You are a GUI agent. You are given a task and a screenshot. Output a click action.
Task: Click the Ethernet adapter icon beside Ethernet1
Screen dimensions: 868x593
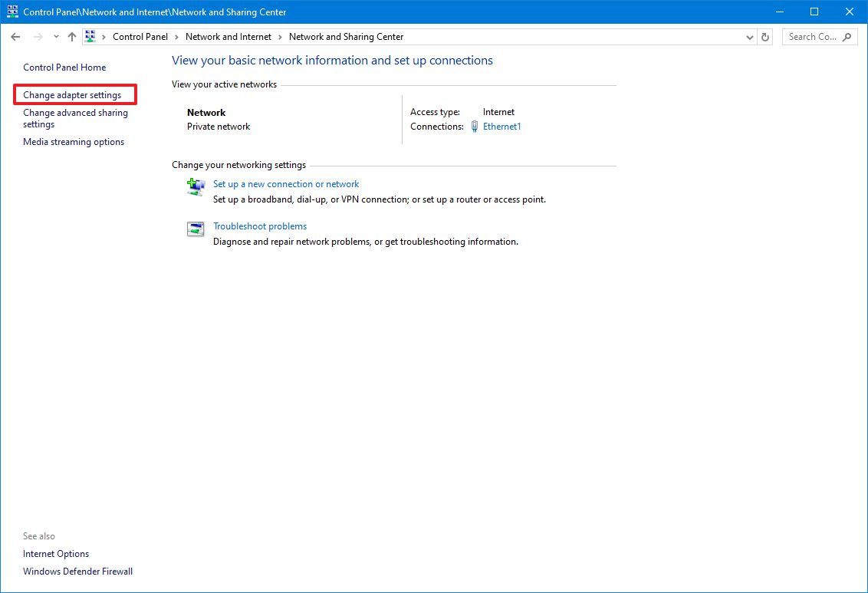click(473, 127)
